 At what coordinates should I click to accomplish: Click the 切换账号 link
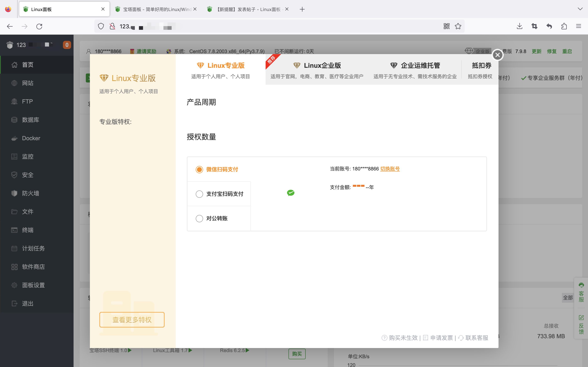390,169
